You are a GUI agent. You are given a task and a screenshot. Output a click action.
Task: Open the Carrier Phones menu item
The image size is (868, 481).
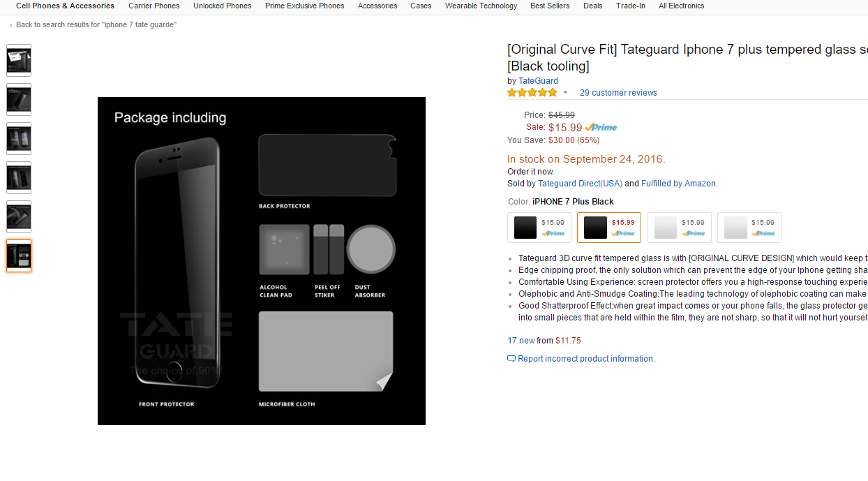154,6
